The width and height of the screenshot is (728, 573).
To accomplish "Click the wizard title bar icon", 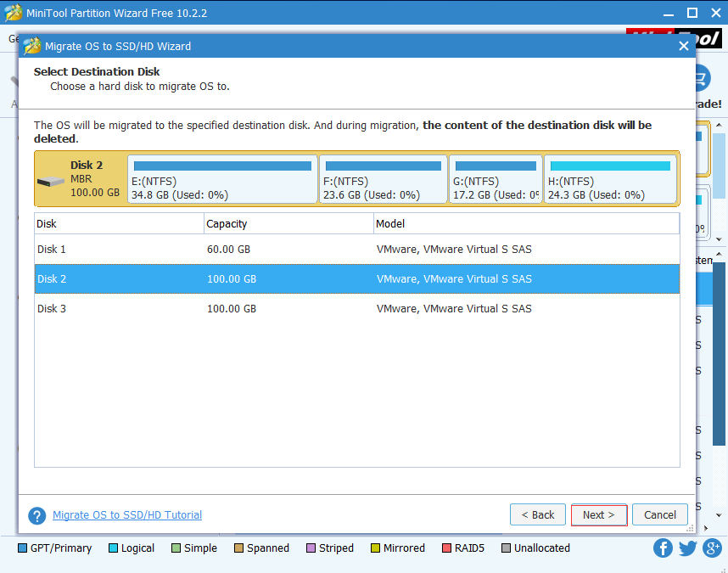I will click(x=32, y=46).
